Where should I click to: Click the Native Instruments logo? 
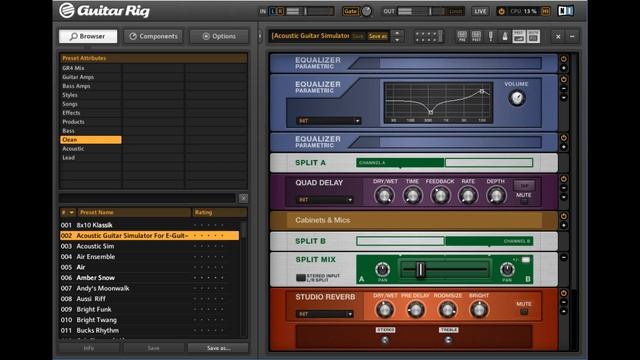coord(566,11)
